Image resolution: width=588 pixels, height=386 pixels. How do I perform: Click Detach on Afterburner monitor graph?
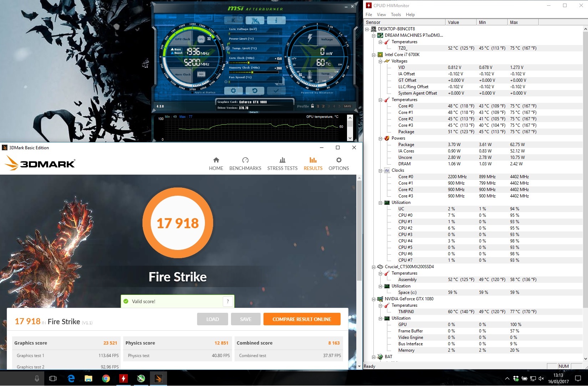pyautogui.click(x=254, y=112)
